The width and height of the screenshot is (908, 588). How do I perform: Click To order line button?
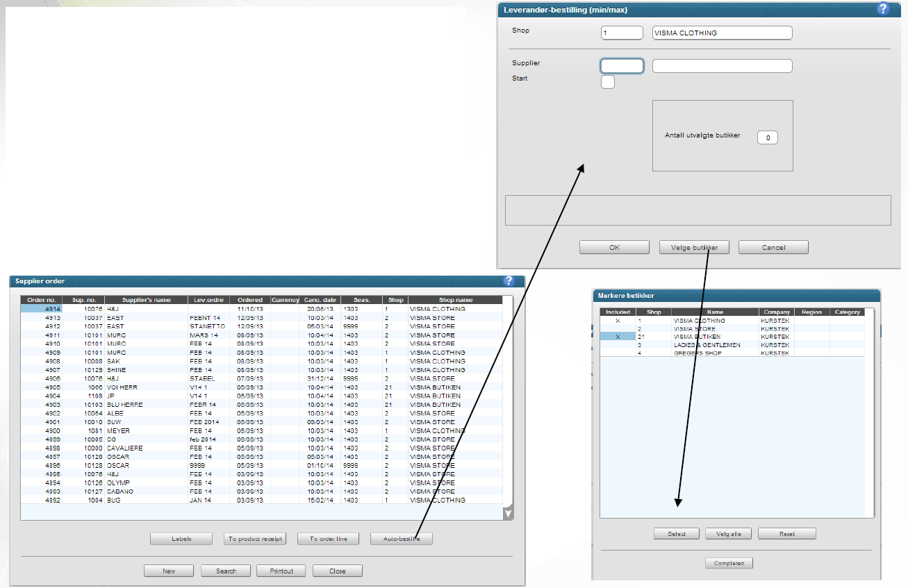pyautogui.click(x=328, y=539)
